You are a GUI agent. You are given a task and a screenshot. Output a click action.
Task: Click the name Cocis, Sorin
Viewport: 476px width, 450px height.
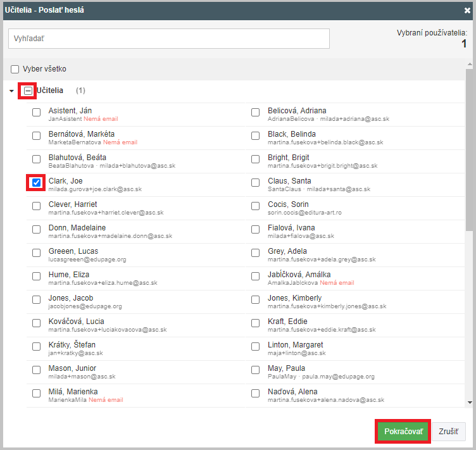pos(288,204)
